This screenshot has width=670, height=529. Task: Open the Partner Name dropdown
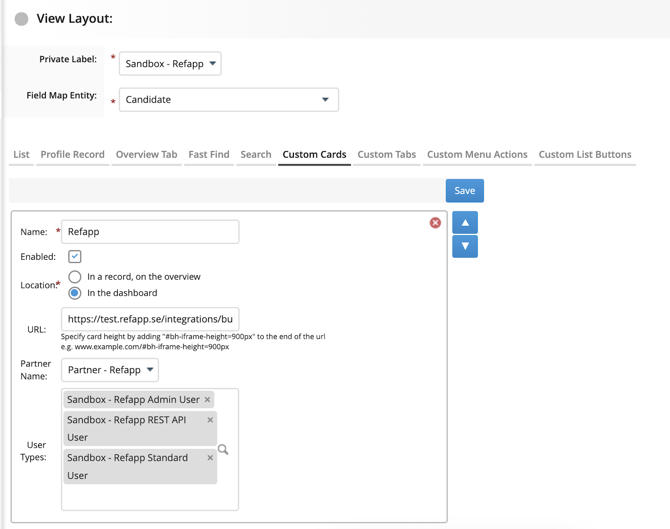[110, 370]
